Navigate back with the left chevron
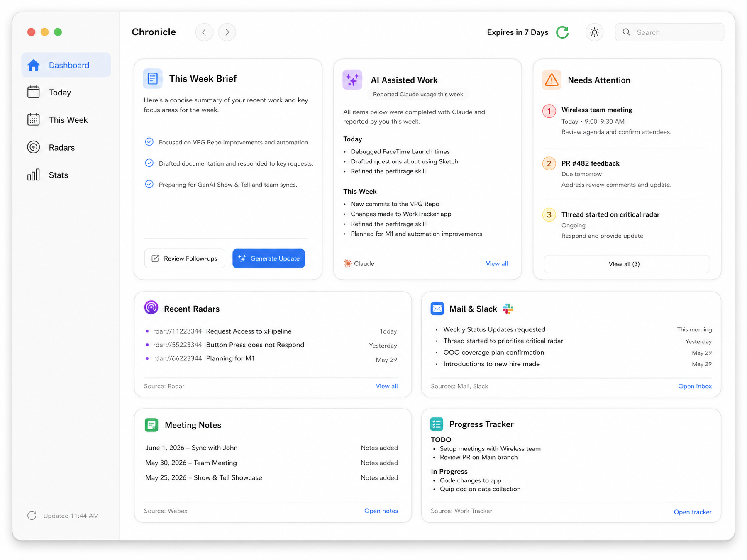747x560 pixels. (204, 32)
